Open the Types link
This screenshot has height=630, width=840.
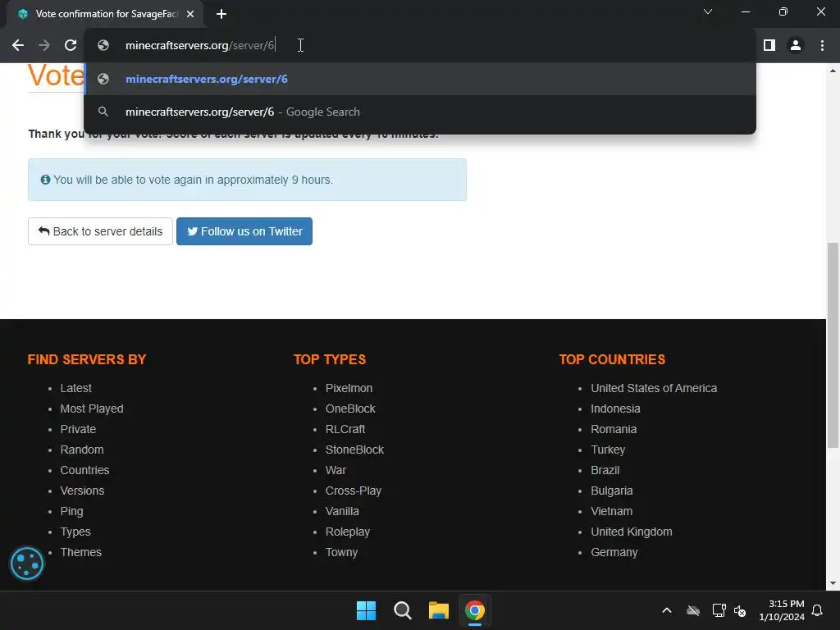(75, 532)
